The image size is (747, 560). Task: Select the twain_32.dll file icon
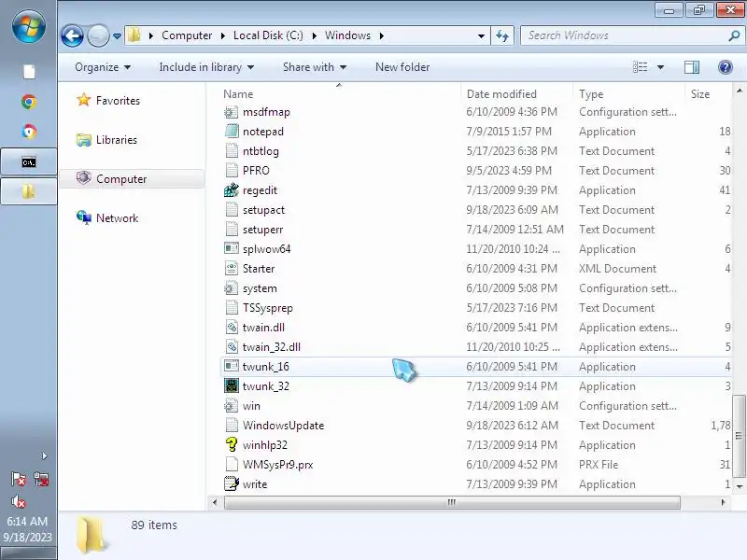pyautogui.click(x=231, y=347)
